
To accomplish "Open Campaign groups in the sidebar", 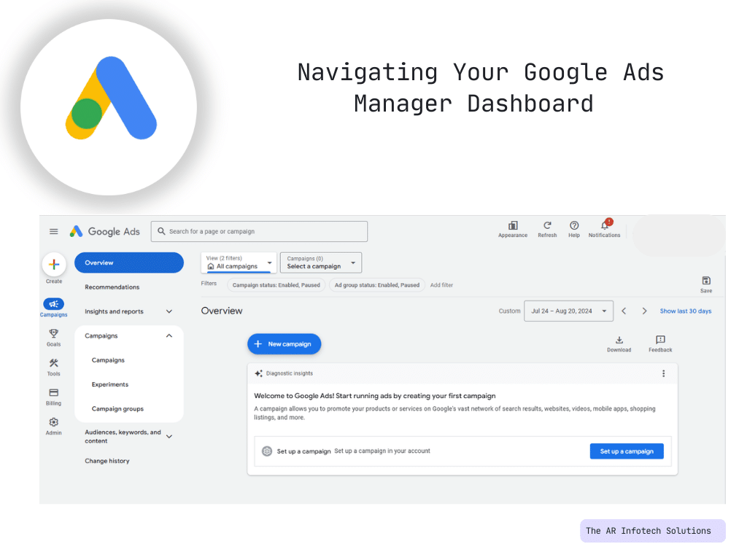I will pos(117,408).
